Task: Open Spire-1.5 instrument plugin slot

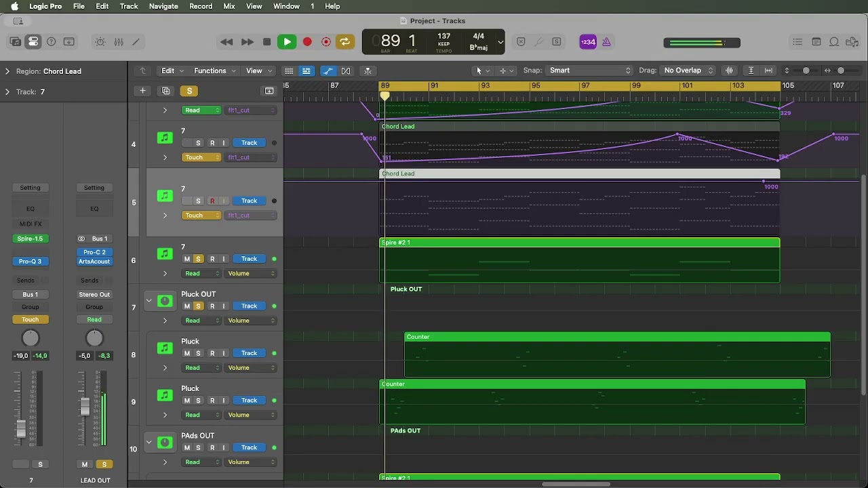Action: pos(30,239)
